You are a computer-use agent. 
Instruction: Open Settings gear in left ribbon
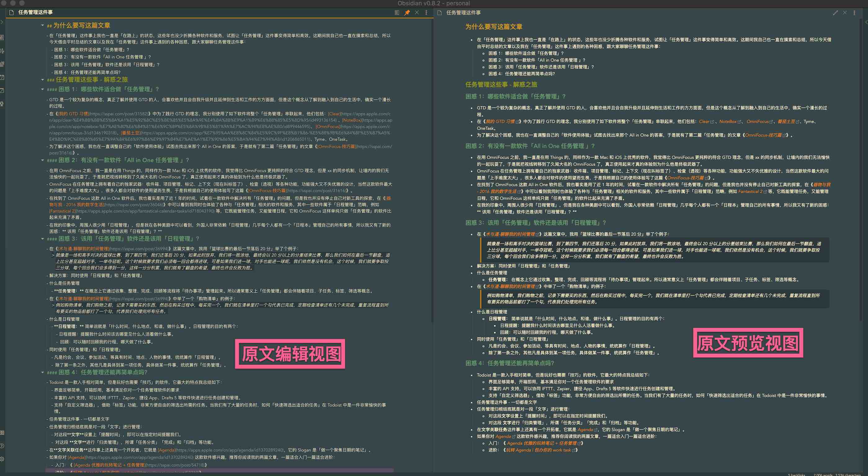(2, 459)
